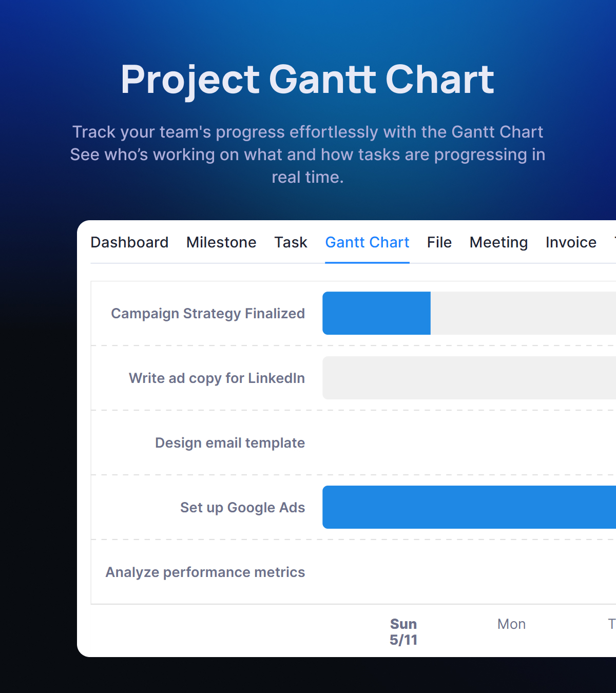
Task: Click the Campaign Strategy progress bar
Action: pos(376,313)
